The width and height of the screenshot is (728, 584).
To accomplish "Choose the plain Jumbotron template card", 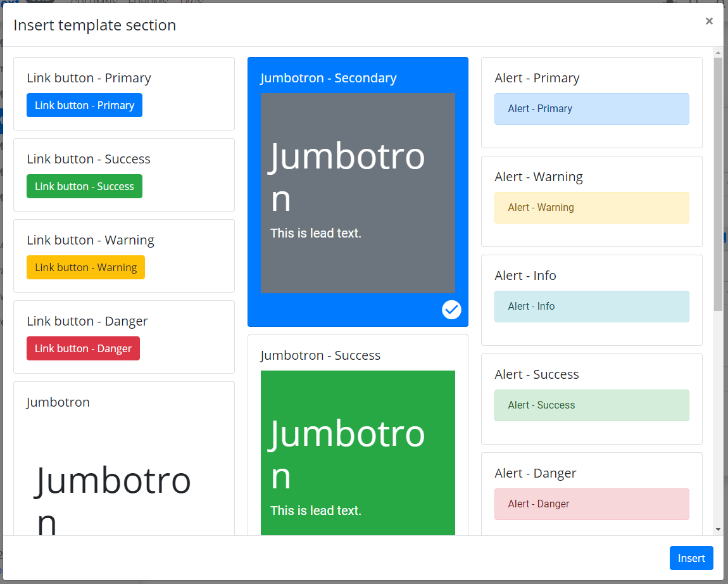I will point(124,459).
